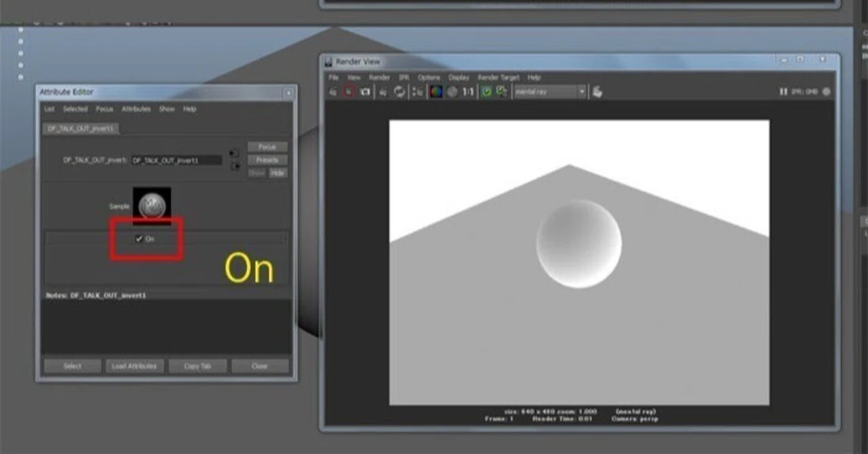Image resolution: width=868 pixels, height=454 pixels.
Task: Open File menu in Render View
Action: (x=334, y=77)
